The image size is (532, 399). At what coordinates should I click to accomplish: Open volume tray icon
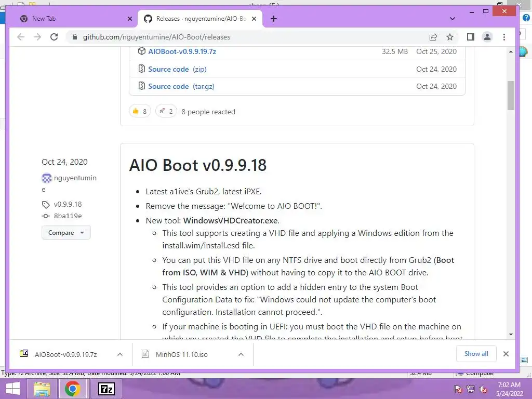(483, 389)
